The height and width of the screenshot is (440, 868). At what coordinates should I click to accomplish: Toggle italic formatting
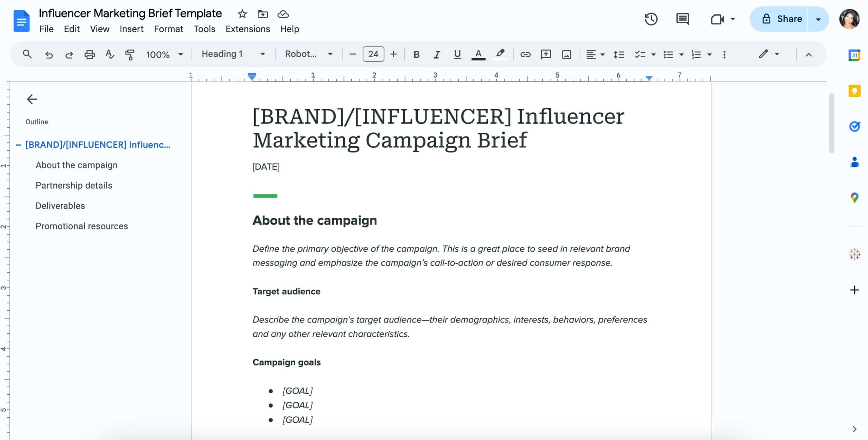coord(437,54)
